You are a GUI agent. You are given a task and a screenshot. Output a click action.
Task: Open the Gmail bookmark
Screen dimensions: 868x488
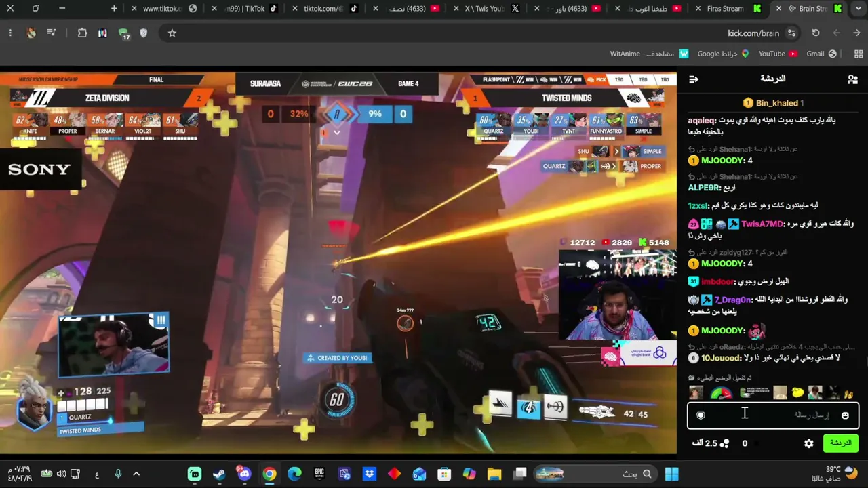(x=821, y=54)
